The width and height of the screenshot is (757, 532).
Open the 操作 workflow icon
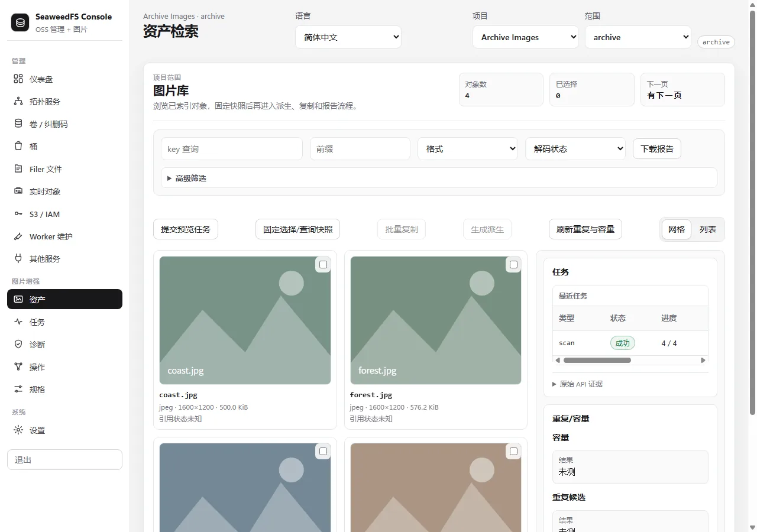(x=18, y=367)
